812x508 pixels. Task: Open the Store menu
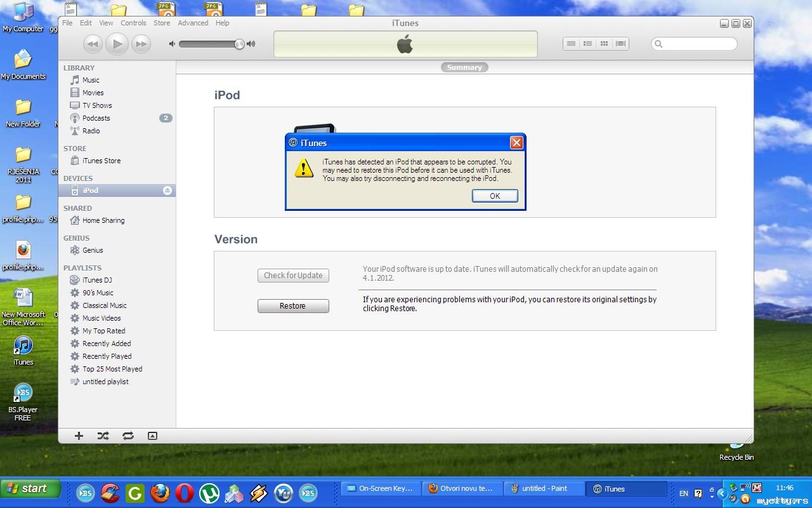click(162, 23)
